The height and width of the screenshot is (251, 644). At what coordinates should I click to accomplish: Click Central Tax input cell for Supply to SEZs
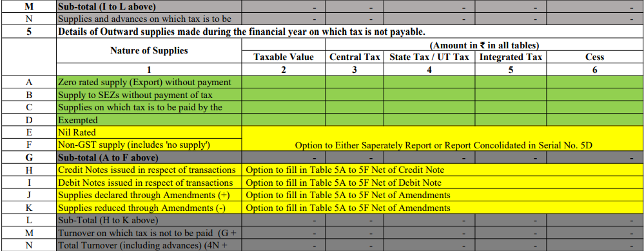point(355,95)
